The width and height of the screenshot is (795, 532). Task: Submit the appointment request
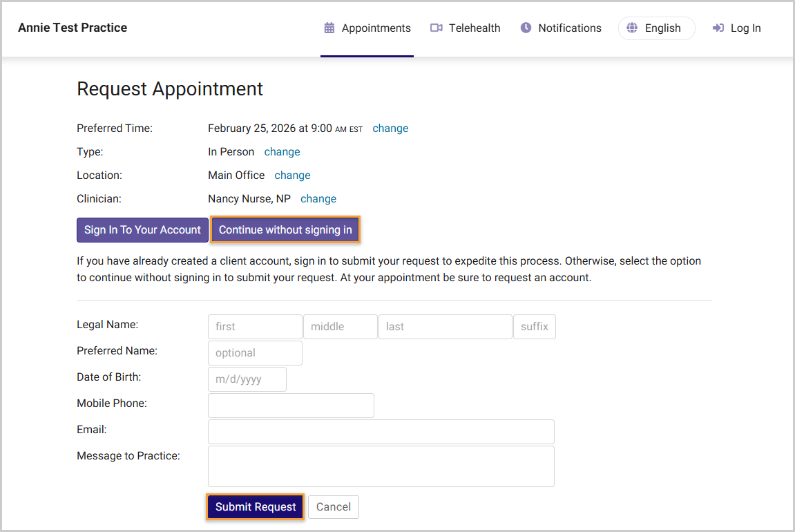click(x=256, y=506)
